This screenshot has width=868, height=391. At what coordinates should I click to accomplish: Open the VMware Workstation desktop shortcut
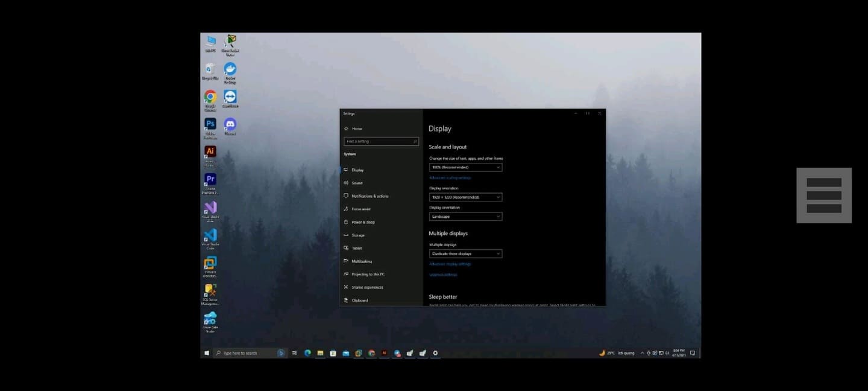click(210, 267)
